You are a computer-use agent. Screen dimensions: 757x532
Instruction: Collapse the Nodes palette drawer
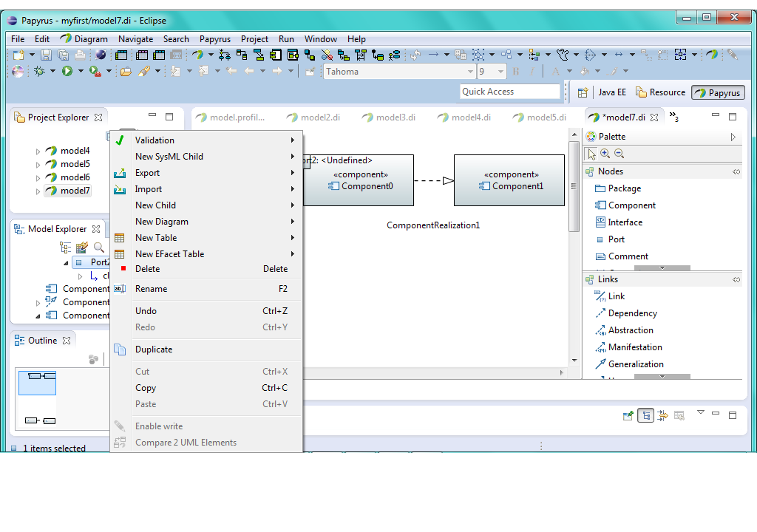736,171
